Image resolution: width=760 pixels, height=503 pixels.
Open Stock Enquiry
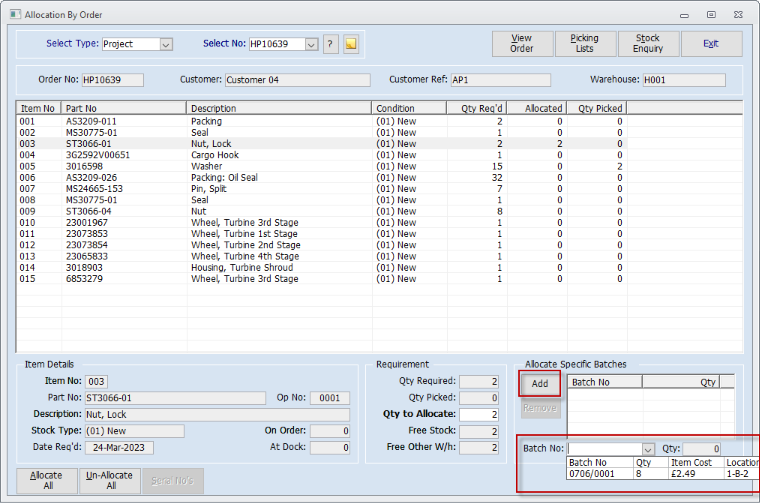click(648, 44)
